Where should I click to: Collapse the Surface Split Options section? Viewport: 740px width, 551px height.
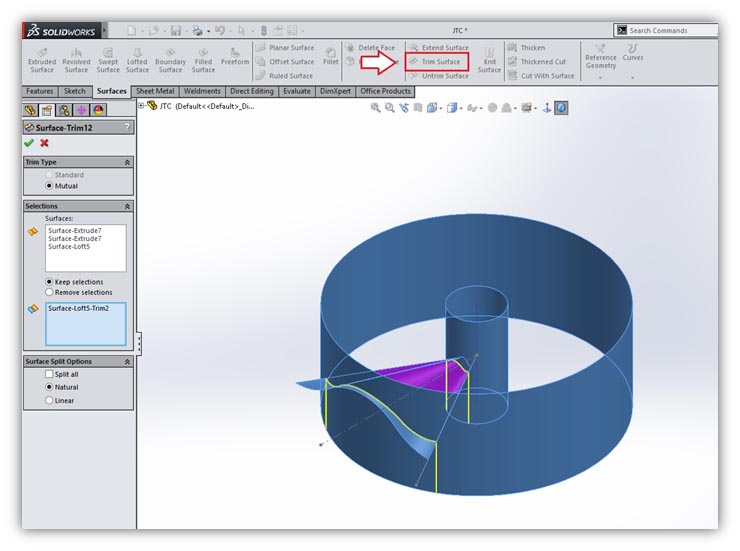click(x=127, y=361)
